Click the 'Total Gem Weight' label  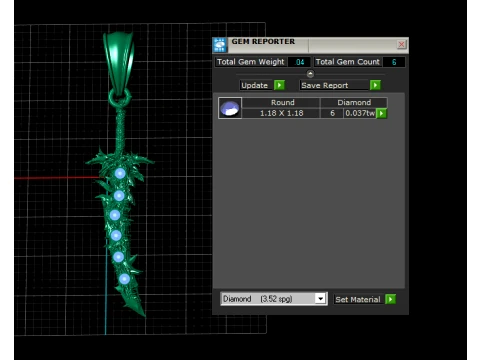pos(251,62)
